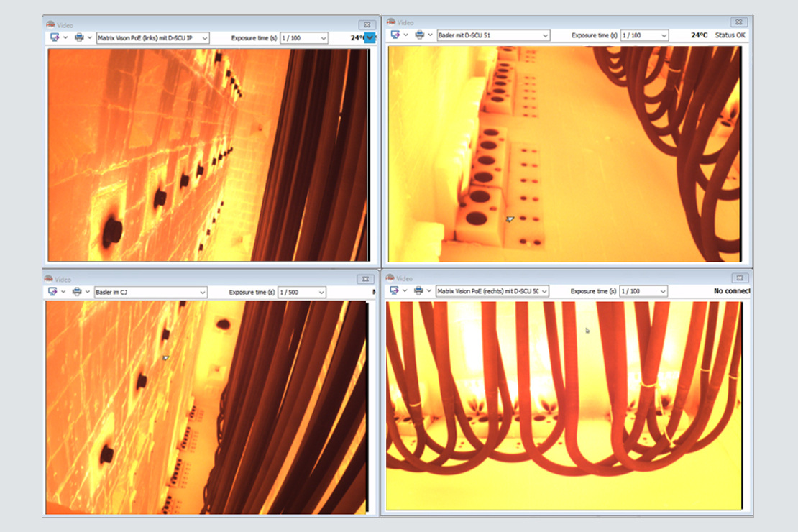Expand the arrow beside the save icon in Basler im CJ window
Viewport: 798px width, 532px height.
tap(64, 292)
